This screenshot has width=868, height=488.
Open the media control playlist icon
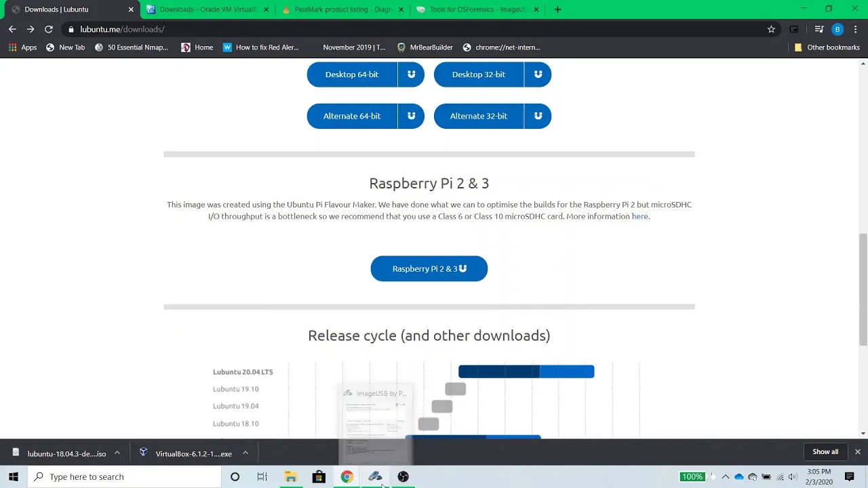click(x=819, y=29)
